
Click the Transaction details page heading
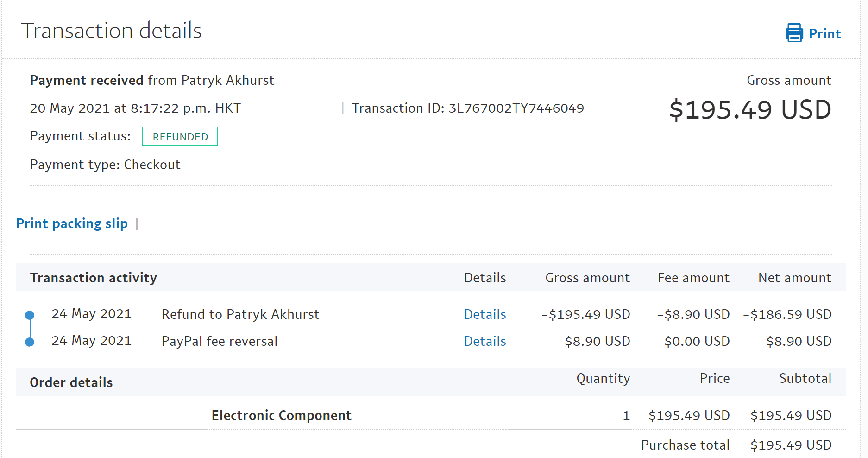coord(111,31)
